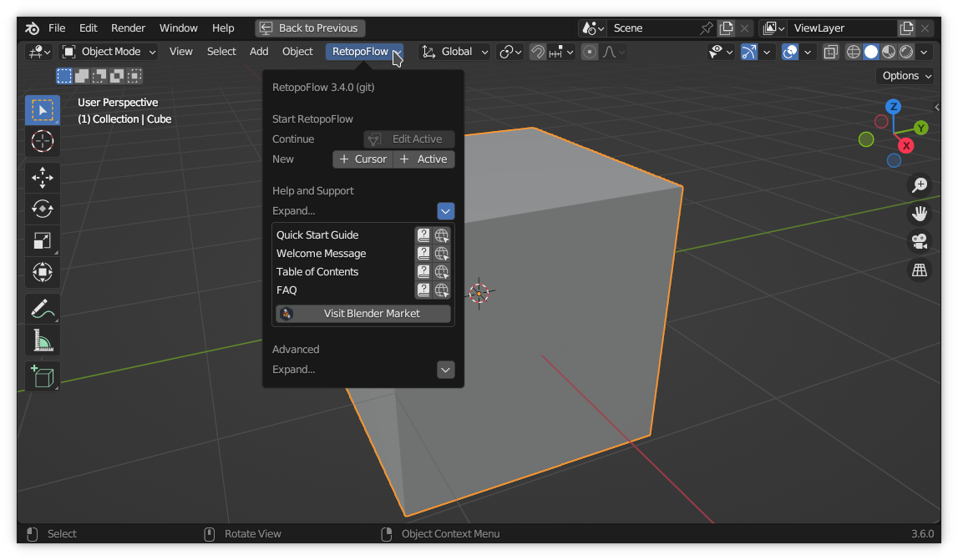Toggle show overlays
The image size is (958, 560).
pyautogui.click(x=790, y=52)
